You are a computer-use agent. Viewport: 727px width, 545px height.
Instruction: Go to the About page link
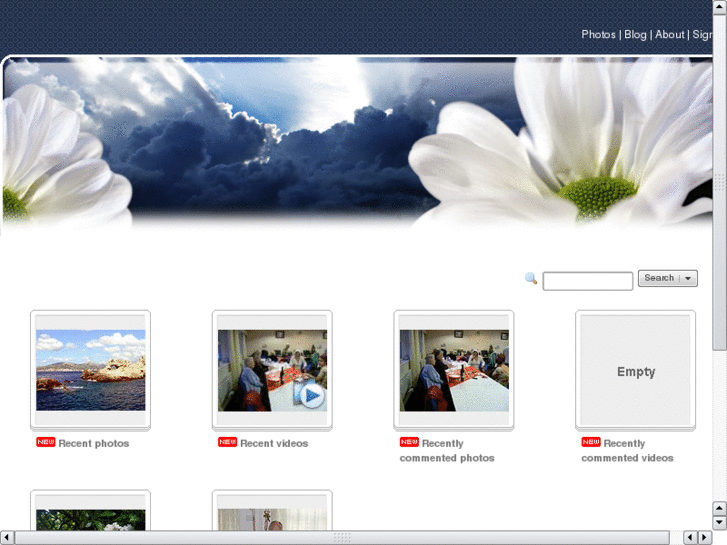[x=670, y=35]
